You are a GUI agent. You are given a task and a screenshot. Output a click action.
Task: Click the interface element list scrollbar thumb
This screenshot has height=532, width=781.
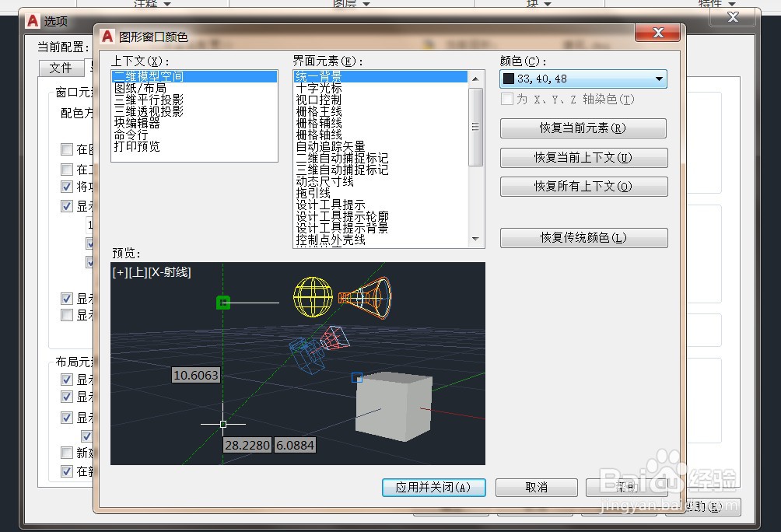click(x=475, y=127)
